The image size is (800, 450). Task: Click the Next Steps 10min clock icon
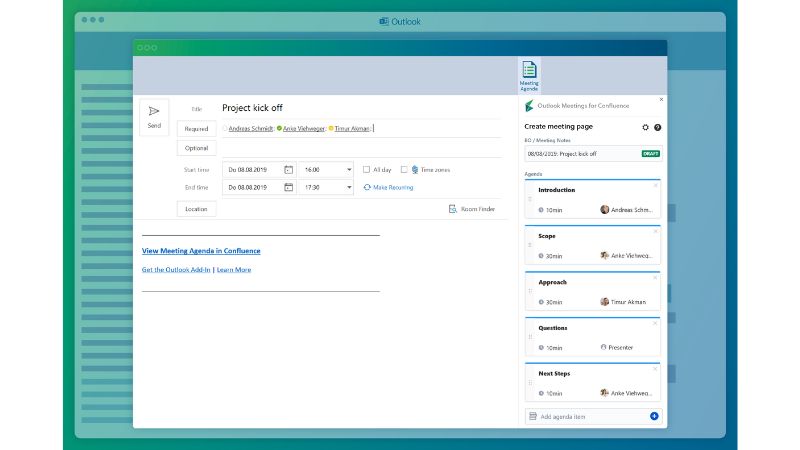(541, 393)
